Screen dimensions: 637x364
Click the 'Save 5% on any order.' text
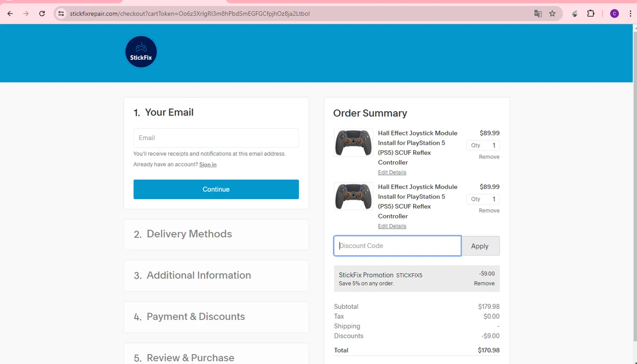pos(366,284)
